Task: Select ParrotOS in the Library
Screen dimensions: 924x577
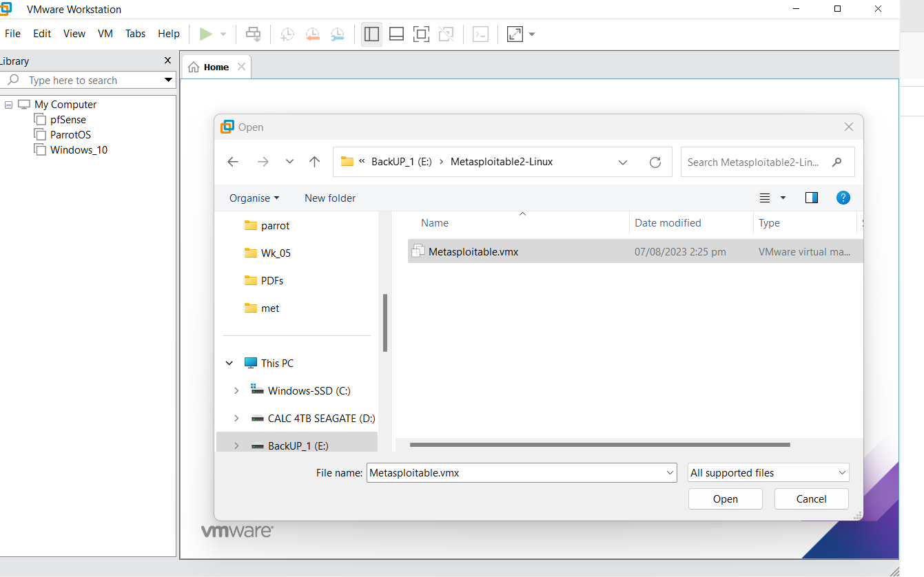Action: [x=70, y=135]
